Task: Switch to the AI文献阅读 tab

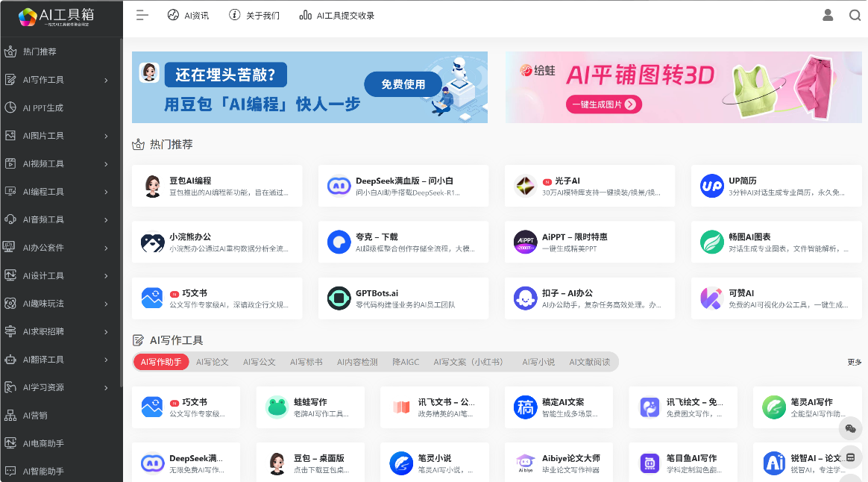Action: (590, 362)
